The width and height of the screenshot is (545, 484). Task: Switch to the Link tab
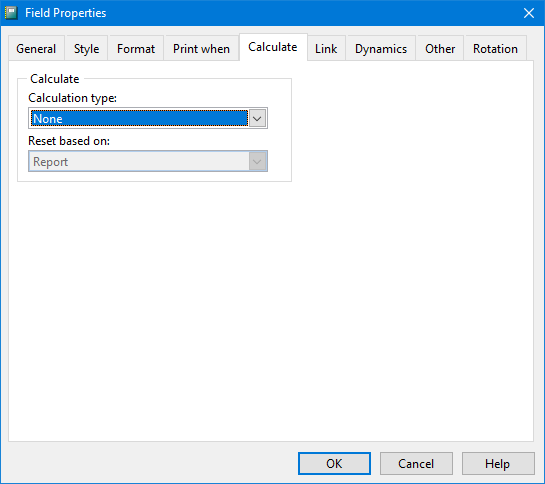point(326,49)
